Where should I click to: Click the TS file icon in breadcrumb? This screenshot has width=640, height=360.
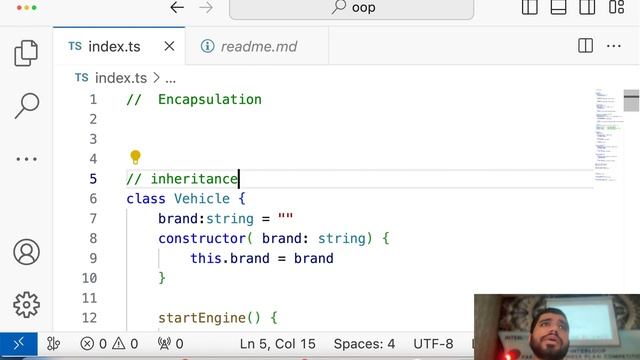tap(82, 78)
